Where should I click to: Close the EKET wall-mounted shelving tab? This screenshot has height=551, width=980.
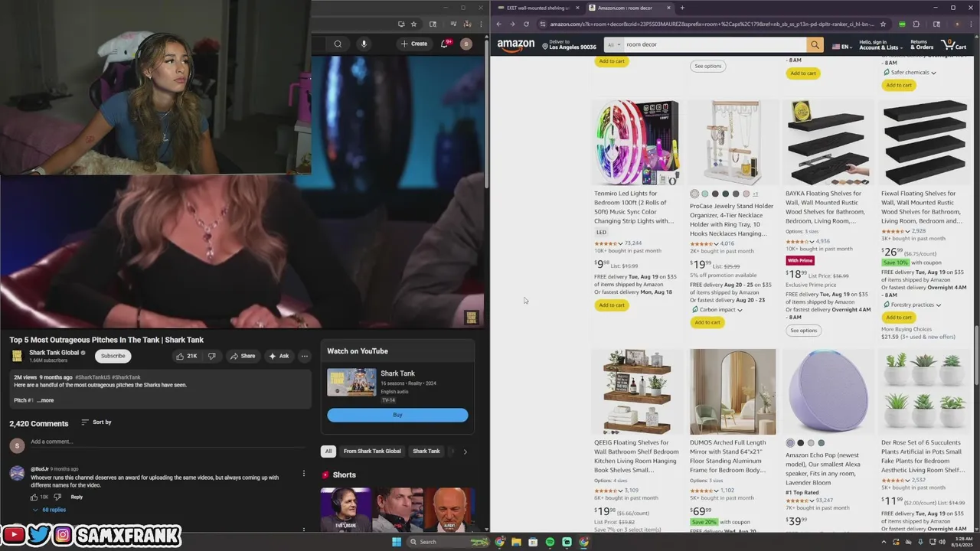[577, 8]
